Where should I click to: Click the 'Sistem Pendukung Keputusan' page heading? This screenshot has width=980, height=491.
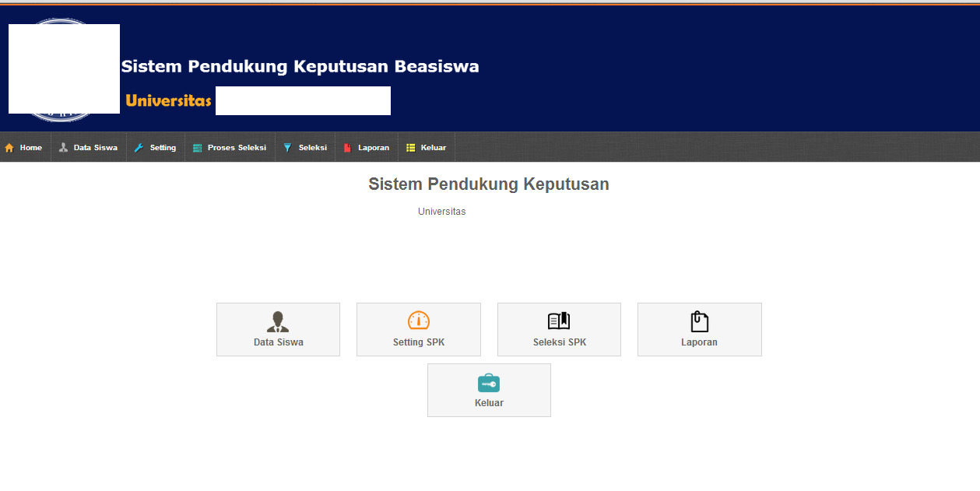489,184
